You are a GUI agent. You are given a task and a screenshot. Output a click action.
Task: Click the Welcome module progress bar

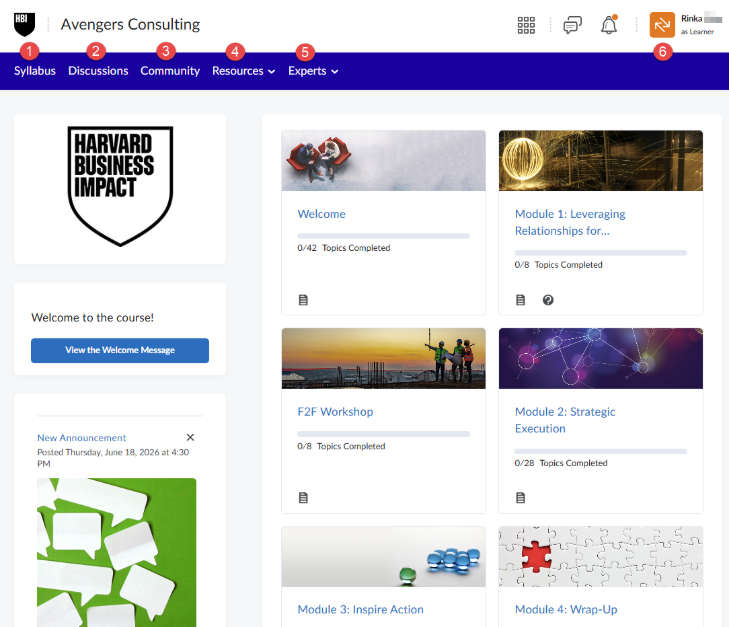[x=384, y=236]
